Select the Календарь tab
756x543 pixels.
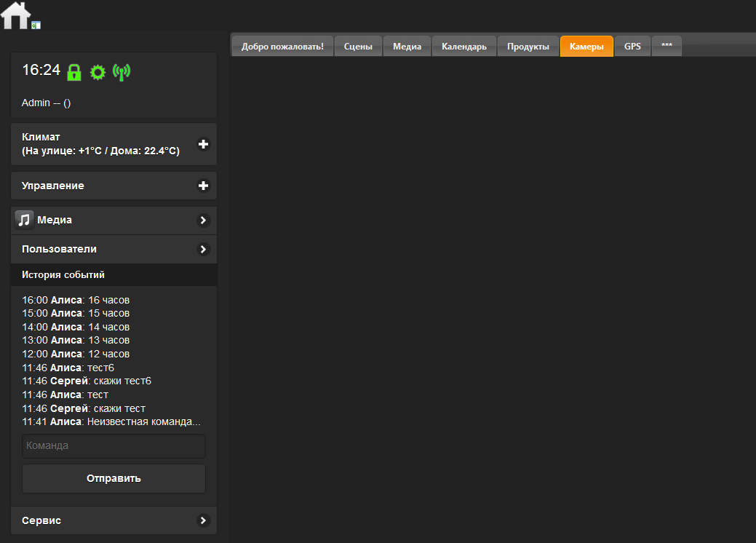464,47
